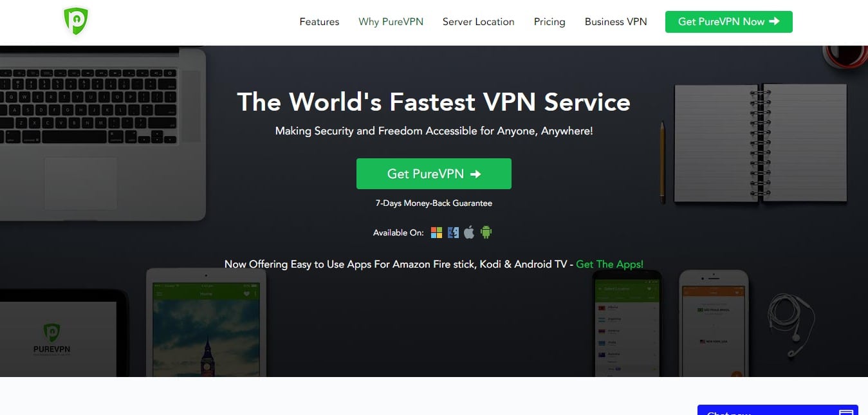Screen dimensions: 868x415
Task: Click the Get PureVPN Now header button
Action: [728, 22]
